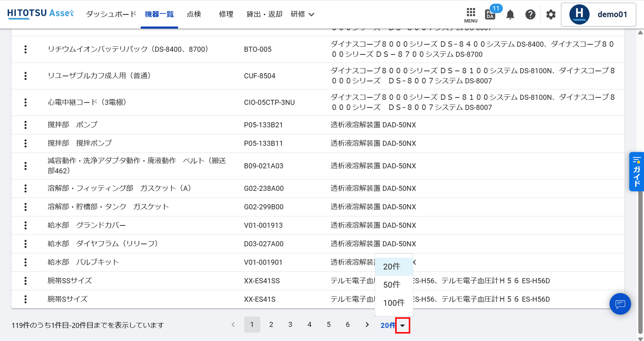Open row menu for リユーザブルカフ成人用（普通）

point(25,76)
